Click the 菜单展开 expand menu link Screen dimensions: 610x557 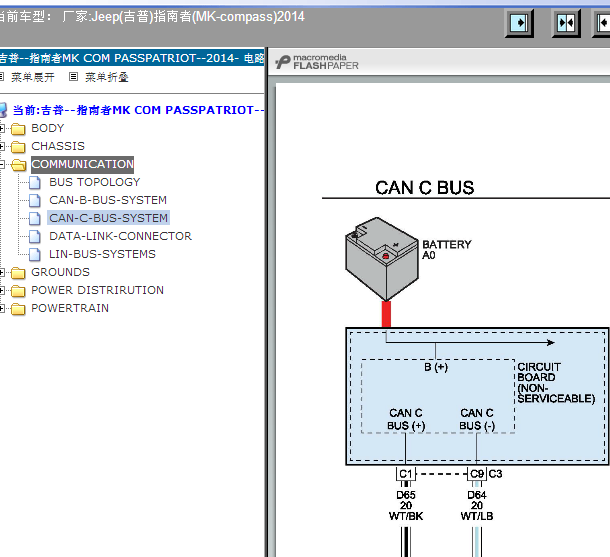click(x=33, y=77)
